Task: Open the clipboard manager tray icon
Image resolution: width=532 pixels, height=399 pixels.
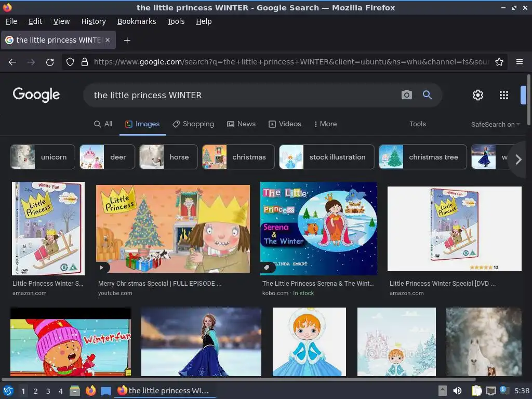Action: click(x=476, y=391)
